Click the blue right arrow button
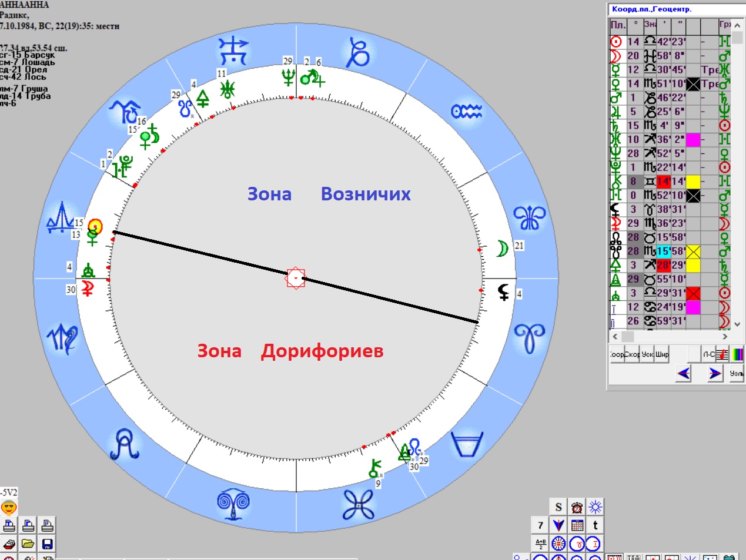This screenshot has height=560, width=746. click(715, 373)
